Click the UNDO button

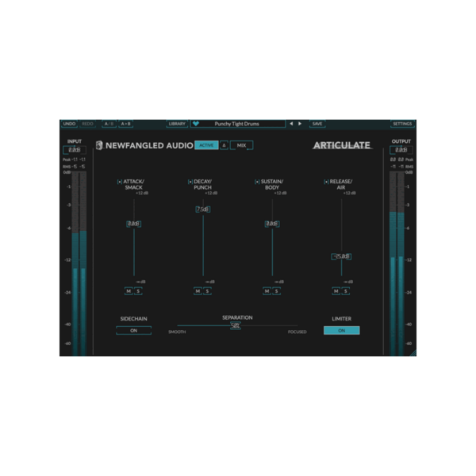click(70, 124)
